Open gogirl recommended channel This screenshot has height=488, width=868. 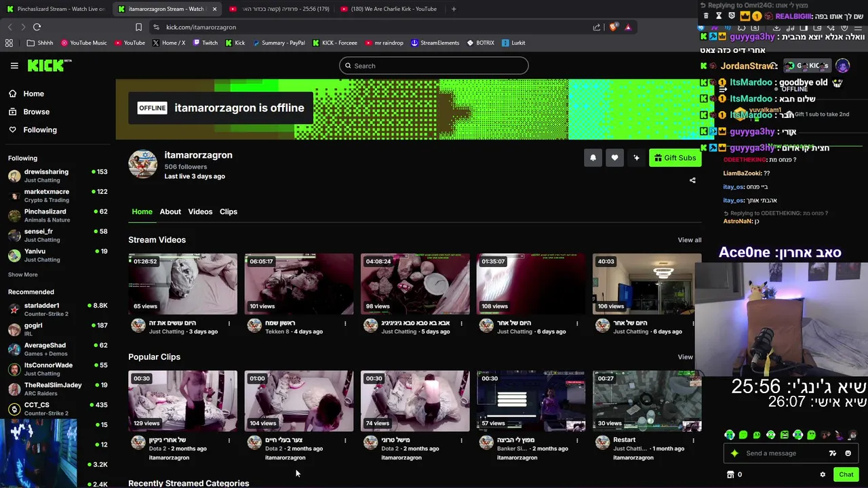[57, 329]
